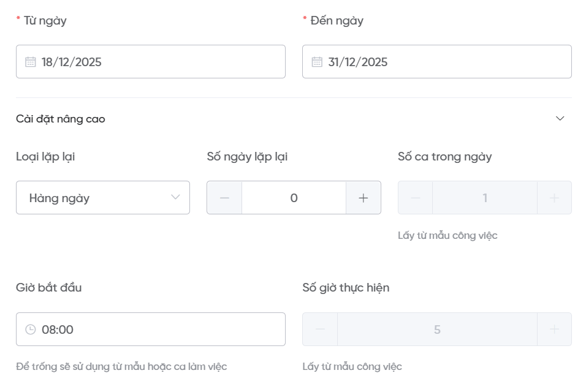This screenshot has width=586, height=392.
Task: Click the minus button of Số giờ thực hiện
Action: [320, 330]
